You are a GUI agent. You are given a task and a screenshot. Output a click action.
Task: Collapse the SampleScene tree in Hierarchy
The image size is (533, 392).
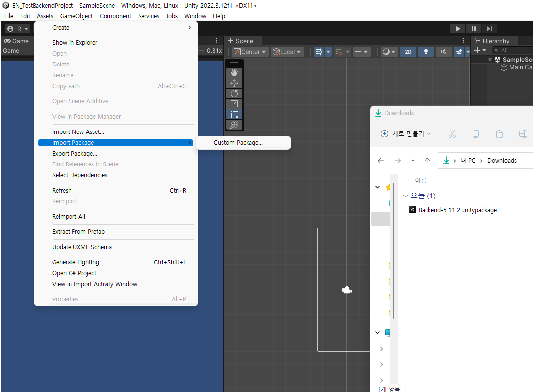[x=490, y=60]
